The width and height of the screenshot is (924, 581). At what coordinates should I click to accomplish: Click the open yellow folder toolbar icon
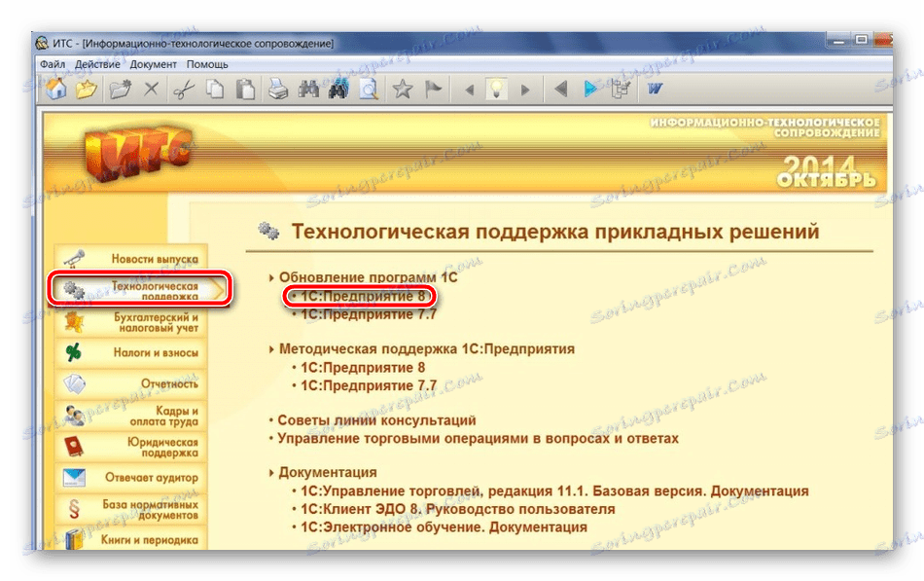click(86, 90)
